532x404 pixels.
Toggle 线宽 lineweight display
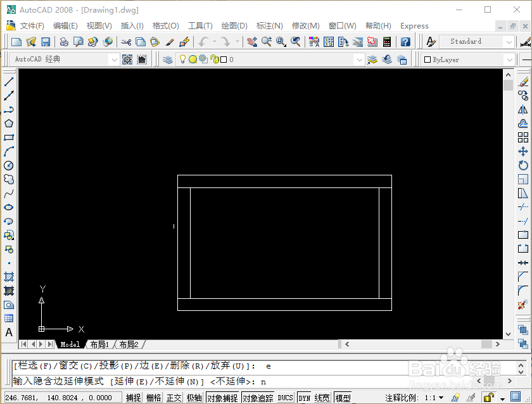click(322, 398)
